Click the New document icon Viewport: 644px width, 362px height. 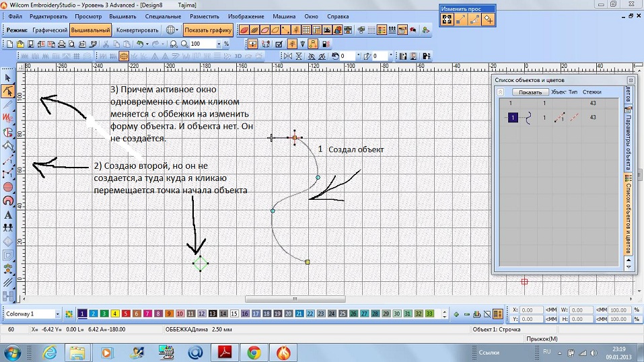(x=9, y=44)
